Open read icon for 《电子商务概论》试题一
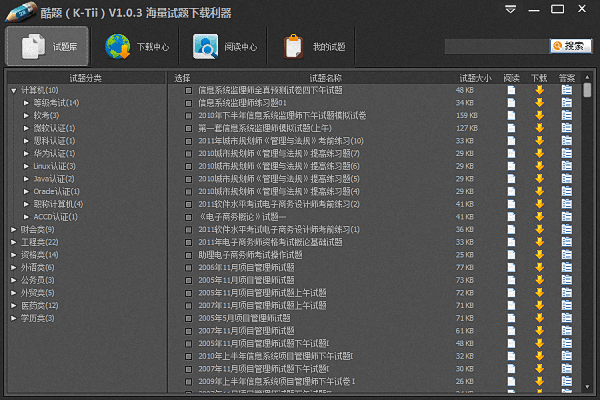This screenshot has height=400, width=600. (x=511, y=216)
